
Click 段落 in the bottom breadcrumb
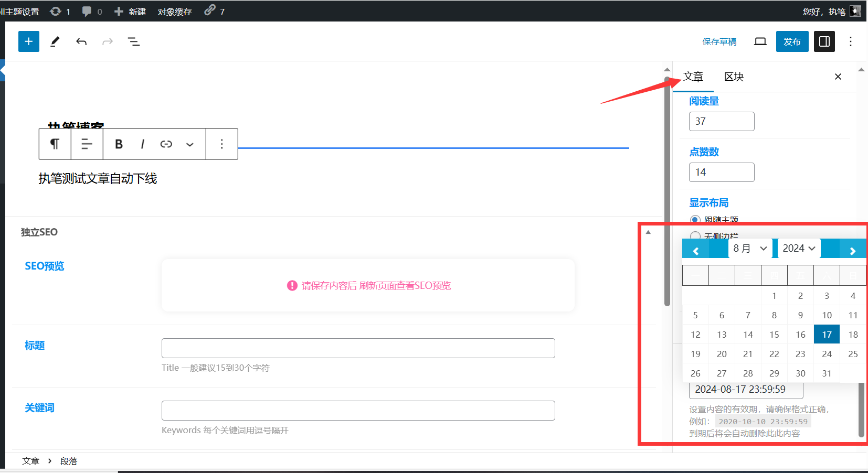tap(69, 461)
